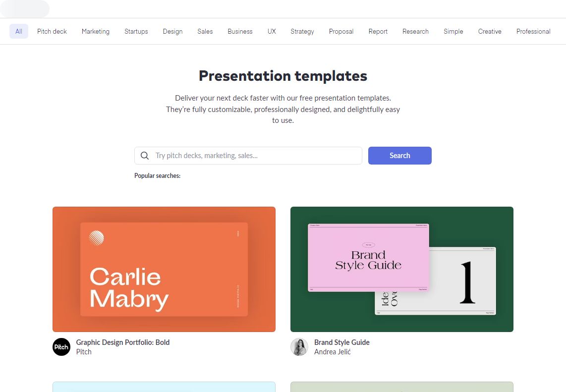Focus the template search input field
566x392 pixels.
coord(248,156)
